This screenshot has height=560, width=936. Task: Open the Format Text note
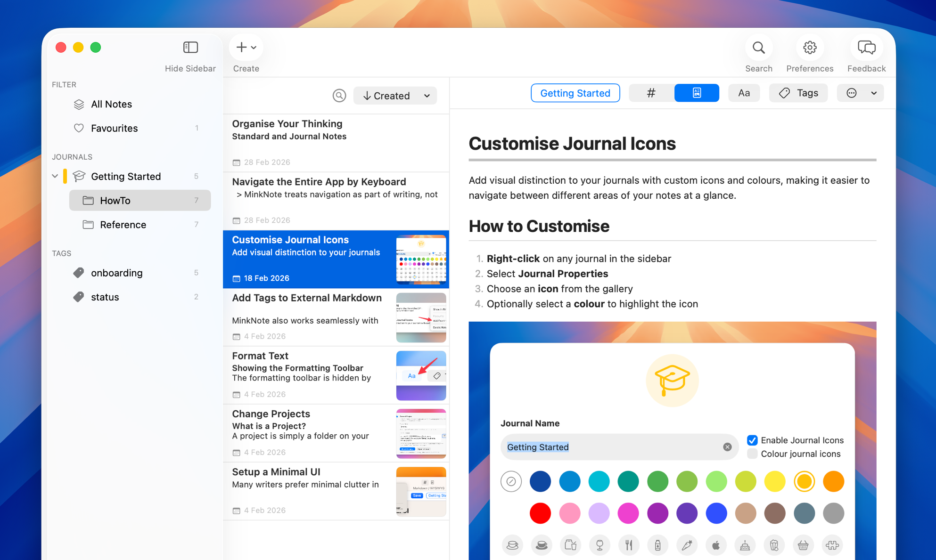coord(311,375)
